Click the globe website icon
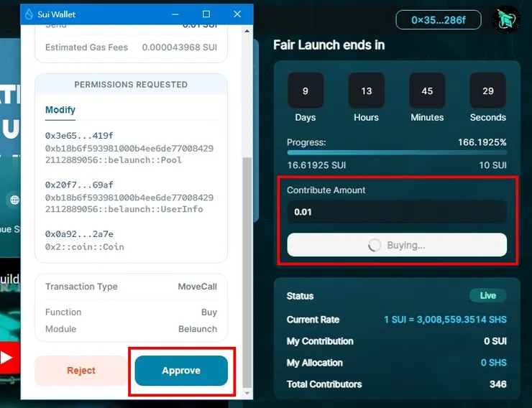Viewport: 532px width, 408px height. [x=14, y=200]
